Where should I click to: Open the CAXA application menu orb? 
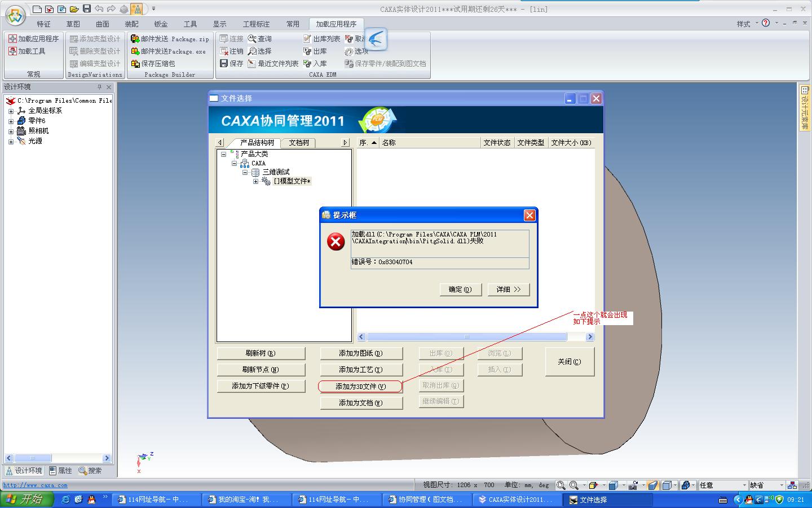pos(15,15)
